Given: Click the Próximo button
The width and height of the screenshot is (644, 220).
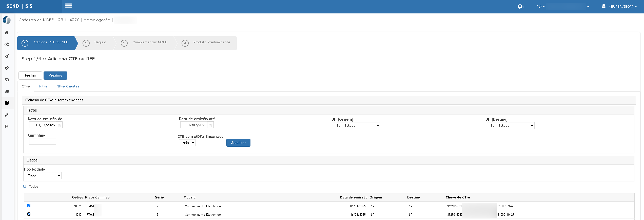Looking at the screenshot, I should tap(55, 76).
